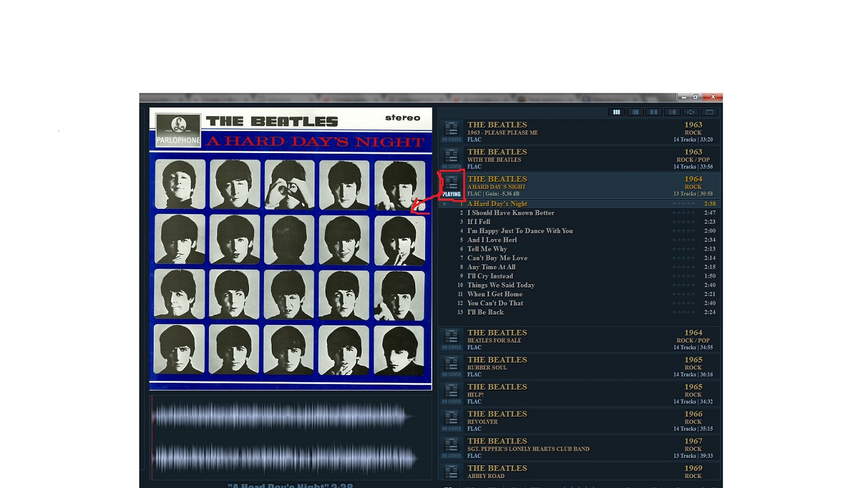Select the first three-bar layout button

click(x=616, y=112)
